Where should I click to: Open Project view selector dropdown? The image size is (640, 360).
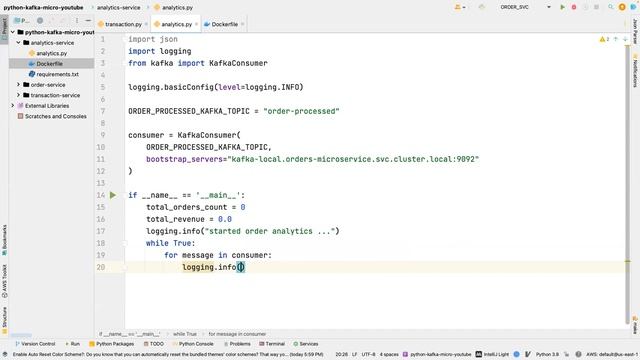point(21,20)
